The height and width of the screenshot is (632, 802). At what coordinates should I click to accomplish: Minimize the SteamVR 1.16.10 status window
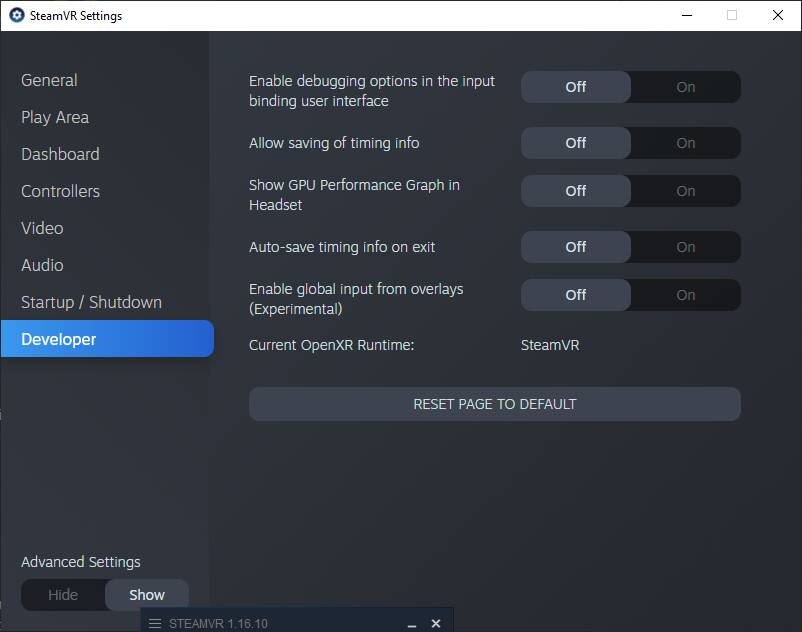click(x=412, y=624)
